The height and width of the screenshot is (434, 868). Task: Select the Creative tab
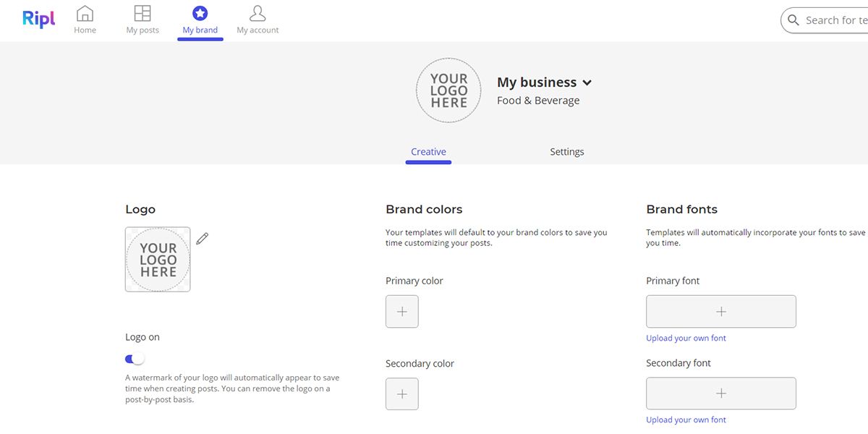428,151
